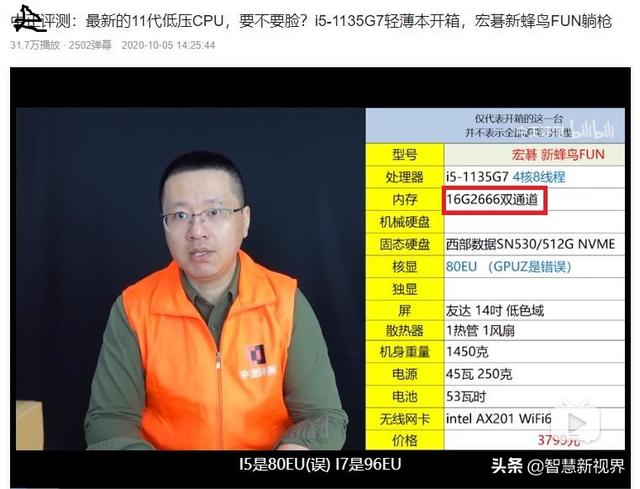The height and width of the screenshot is (489, 640).
Task: Click the 价格 label cell
Action: (x=404, y=440)
